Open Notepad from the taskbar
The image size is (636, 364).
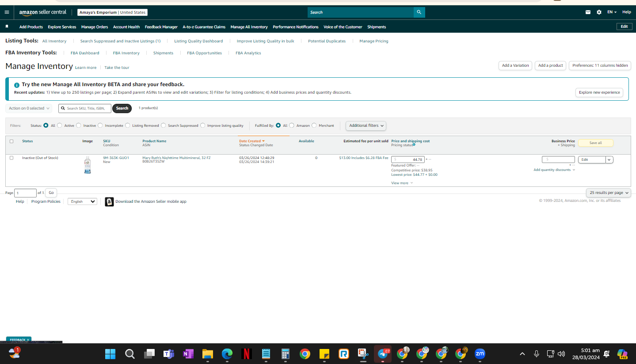[x=266, y=354]
